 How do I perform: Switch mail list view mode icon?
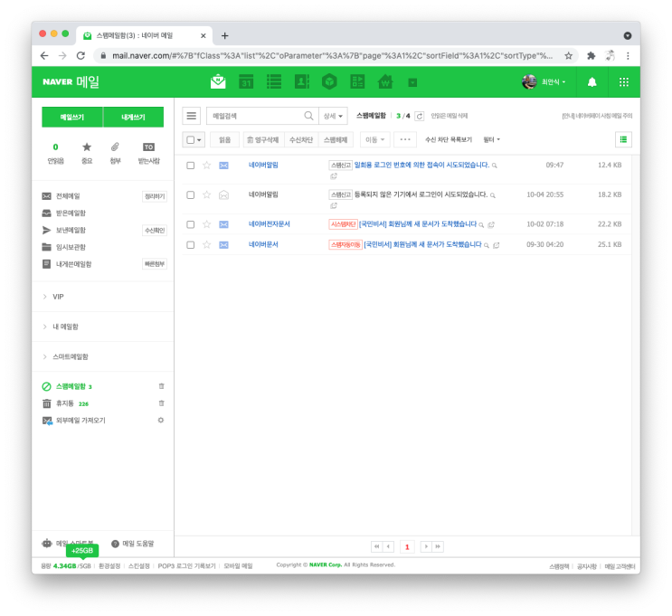coord(623,139)
